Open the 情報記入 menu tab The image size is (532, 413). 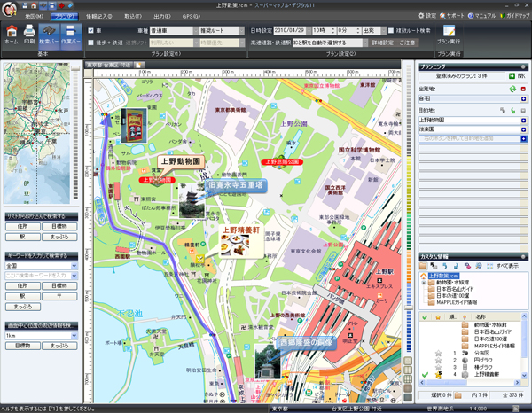pos(98,16)
